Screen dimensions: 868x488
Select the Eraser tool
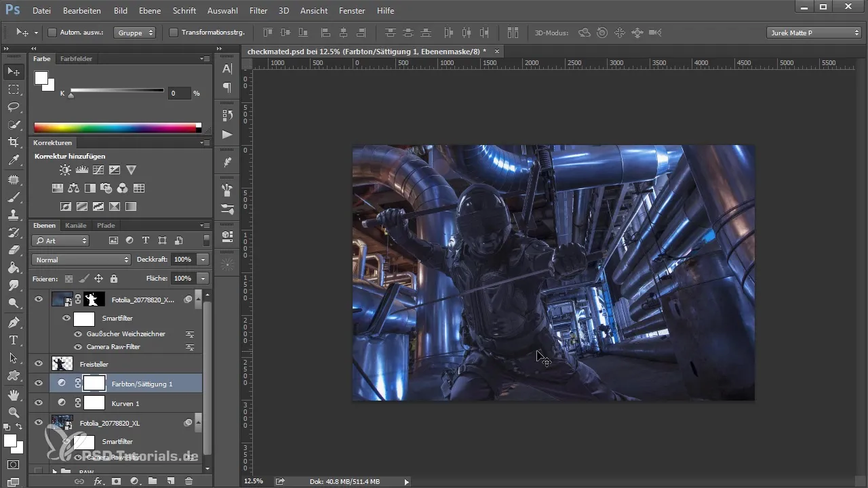(x=13, y=250)
